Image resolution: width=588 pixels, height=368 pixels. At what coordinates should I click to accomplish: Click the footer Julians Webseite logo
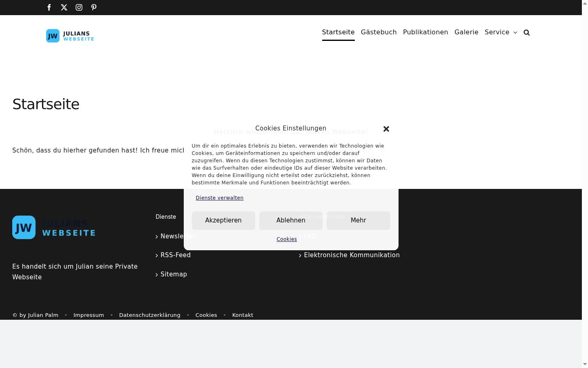coord(54,227)
